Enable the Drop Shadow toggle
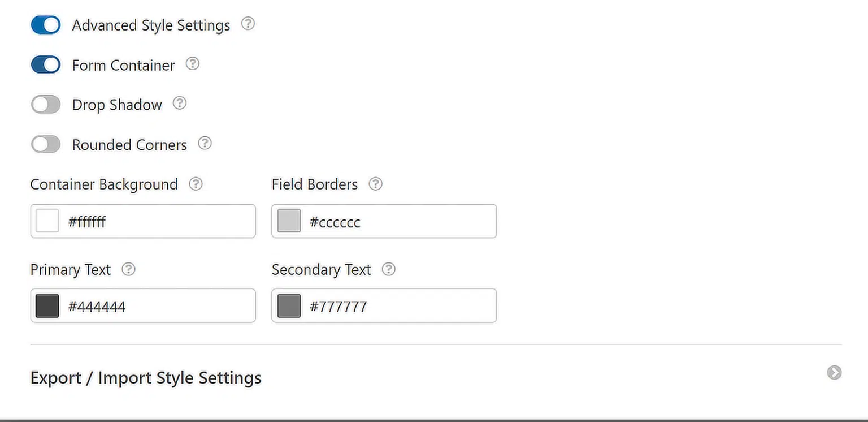Screen dimensions: 868x422 point(46,105)
